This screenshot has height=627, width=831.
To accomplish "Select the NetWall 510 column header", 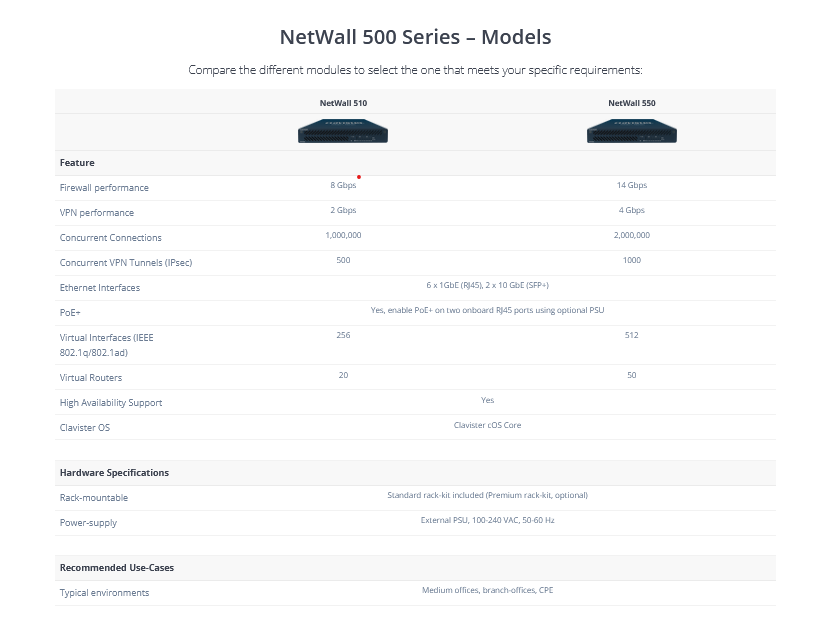I will coord(343,103).
